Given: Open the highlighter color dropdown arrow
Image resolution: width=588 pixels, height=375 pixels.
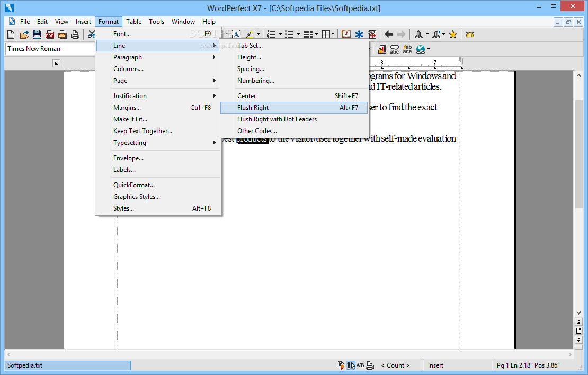Looking at the screenshot, I should [259, 34].
